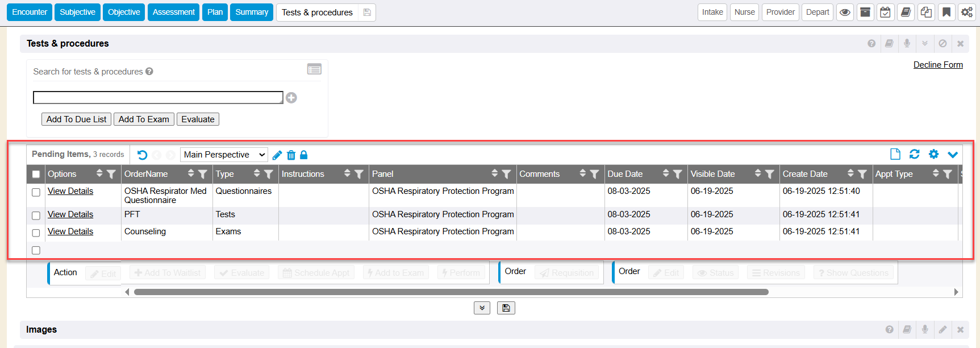Check the OSHA Respirator Med Questionnaire row
The width and height of the screenshot is (980, 348).
pyautogui.click(x=36, y=193)
